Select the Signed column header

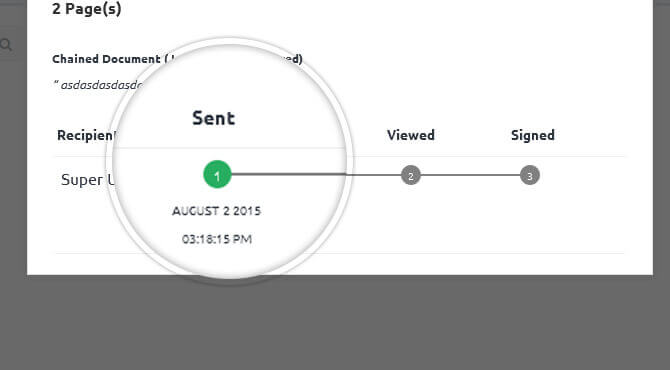pyautogui.click(x=533, y=135)
